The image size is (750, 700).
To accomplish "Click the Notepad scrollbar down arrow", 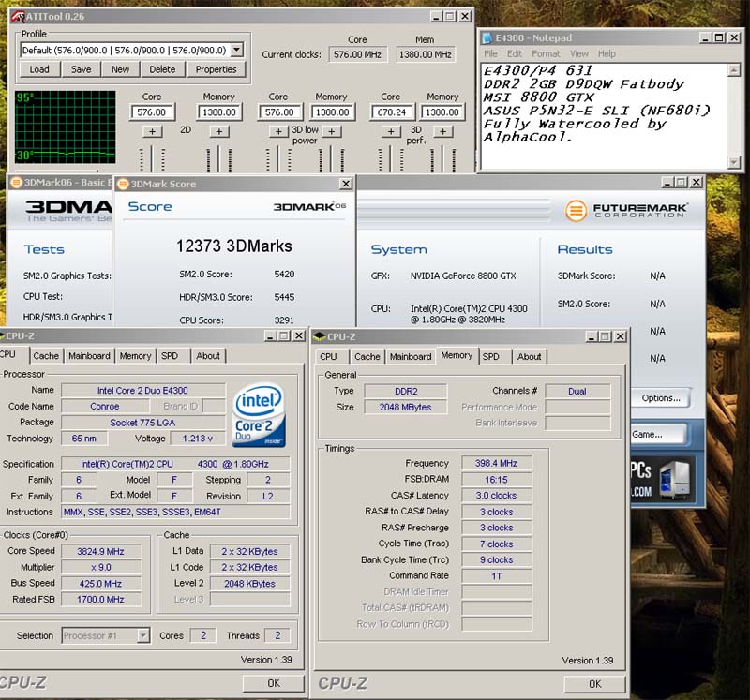I will 734,162.
